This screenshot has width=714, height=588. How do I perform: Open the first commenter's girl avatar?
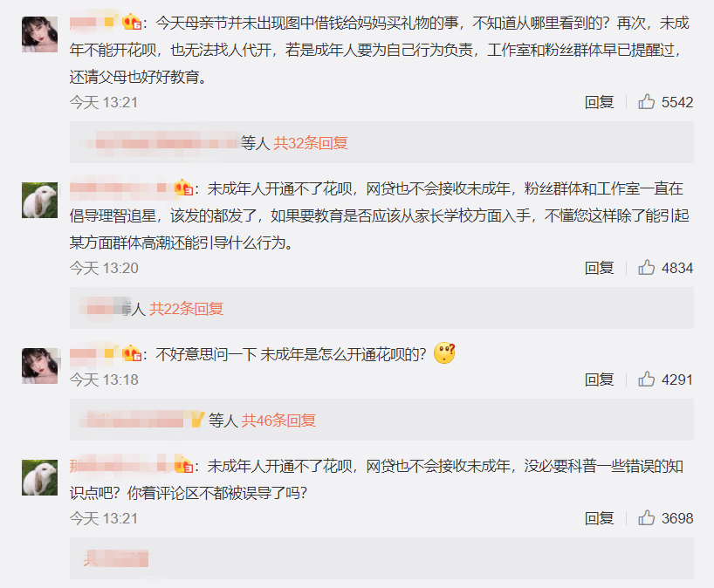39,35
